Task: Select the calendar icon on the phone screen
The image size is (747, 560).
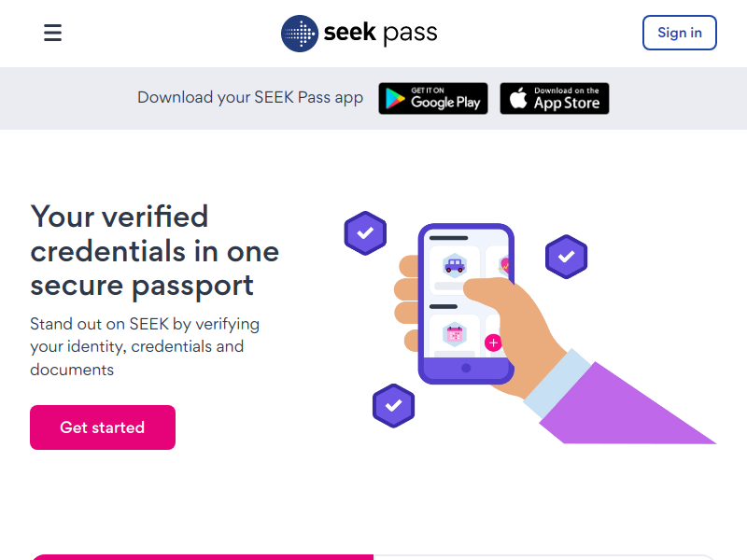Action: (x=455, y=334)
